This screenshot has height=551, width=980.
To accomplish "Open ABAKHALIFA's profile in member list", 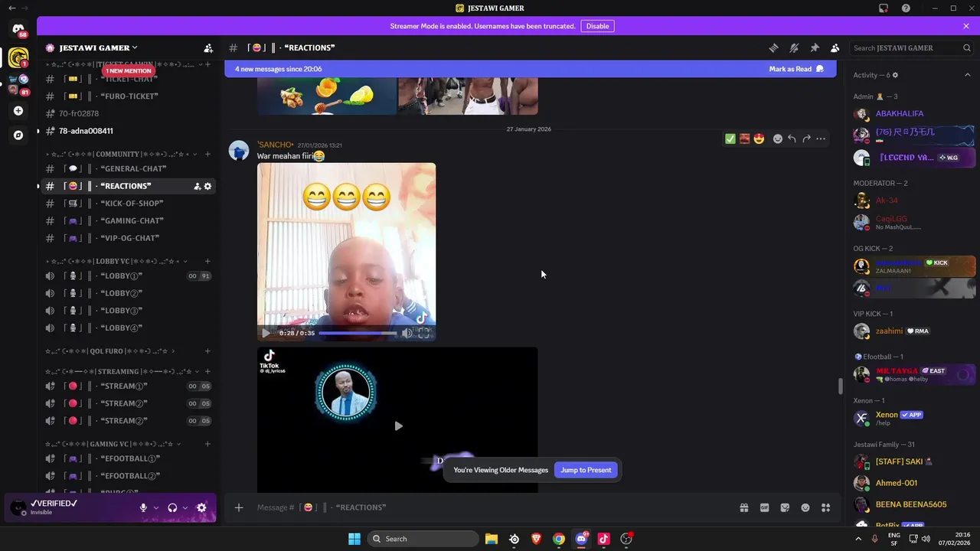I will tap(913, 114).
